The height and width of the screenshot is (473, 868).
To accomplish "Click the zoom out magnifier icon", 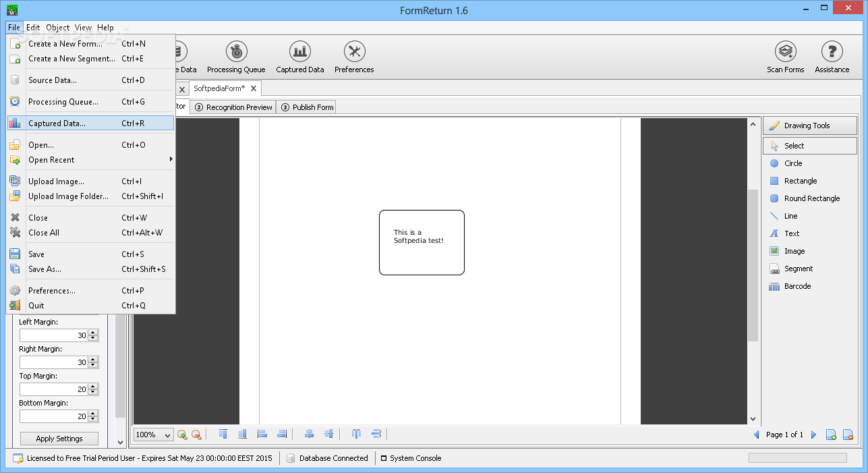I will [x=196, y=435].
